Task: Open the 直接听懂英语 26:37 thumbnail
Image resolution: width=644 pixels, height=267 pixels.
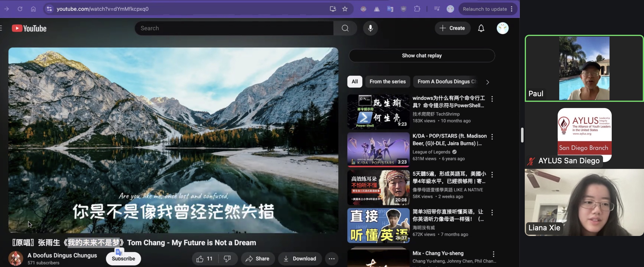Action: [x=378, y=225]
